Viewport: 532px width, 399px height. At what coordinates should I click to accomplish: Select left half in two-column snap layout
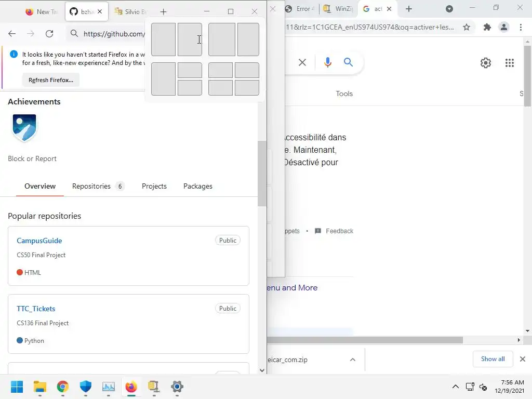(x=163, y=39)
